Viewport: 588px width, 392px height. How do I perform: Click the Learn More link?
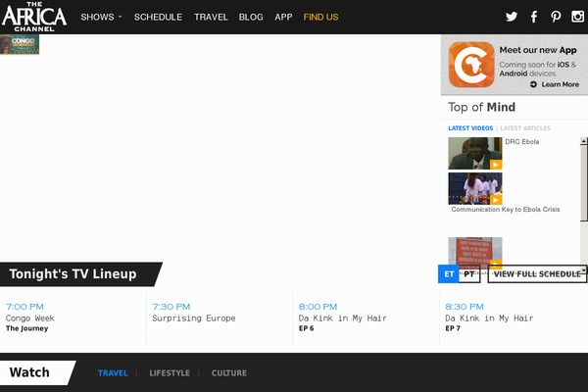click(560, 84)
